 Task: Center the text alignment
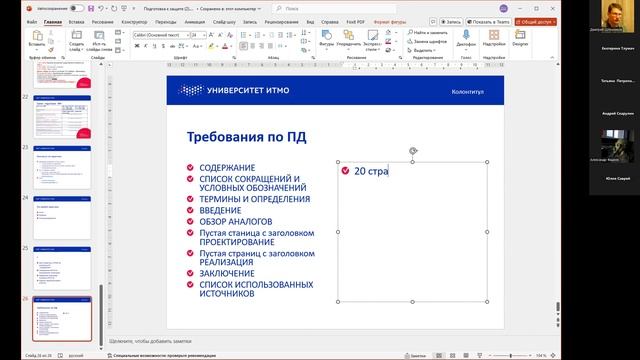click(x=253, y=46)
